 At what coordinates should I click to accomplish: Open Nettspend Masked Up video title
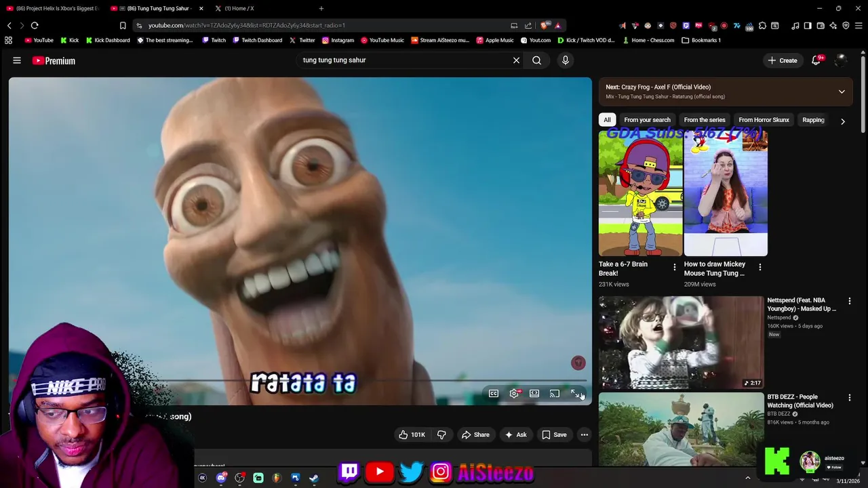click(802, 304)
